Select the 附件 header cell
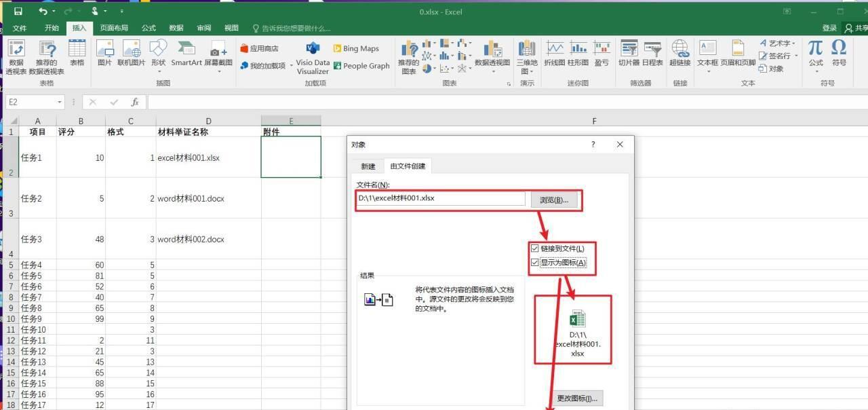The image size is (868, 410). tap(291, 132)
